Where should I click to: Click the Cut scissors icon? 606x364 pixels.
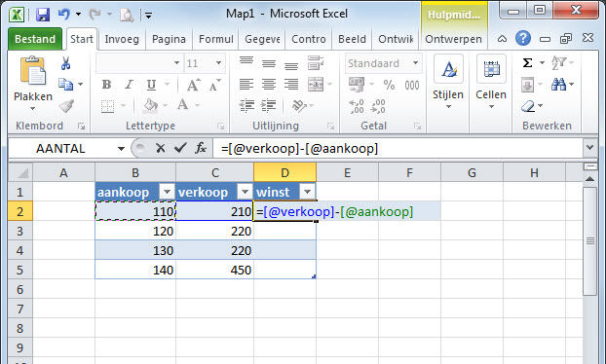click(x=65, y=63)
